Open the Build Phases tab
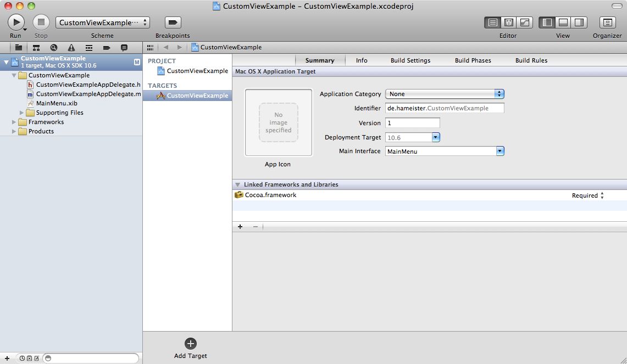Image resolution: width=627 pixels, height=364 pixels. pyautogui.click(x=473, y=60)
